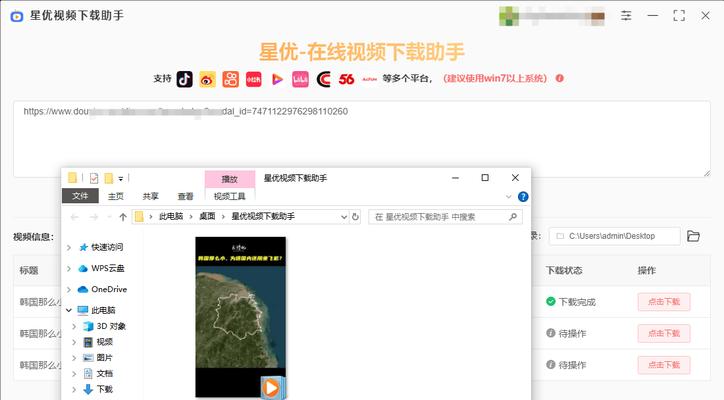Viewport: 724px width, 400px height.
Task: Switch to the 共享 ribbon tab
Action: pos(151,196)
